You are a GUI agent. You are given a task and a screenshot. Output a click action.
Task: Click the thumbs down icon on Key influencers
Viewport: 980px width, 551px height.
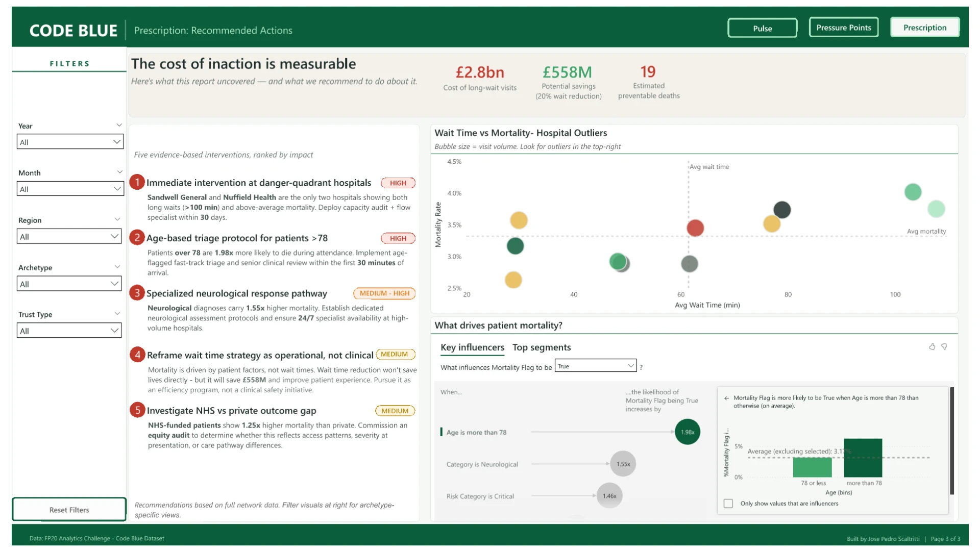[x=944, y=346]
